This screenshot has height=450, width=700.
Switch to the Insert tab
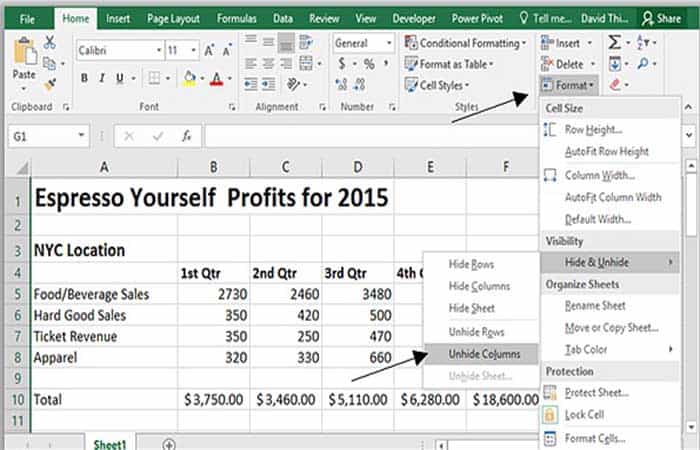click(x=118, y=19)
